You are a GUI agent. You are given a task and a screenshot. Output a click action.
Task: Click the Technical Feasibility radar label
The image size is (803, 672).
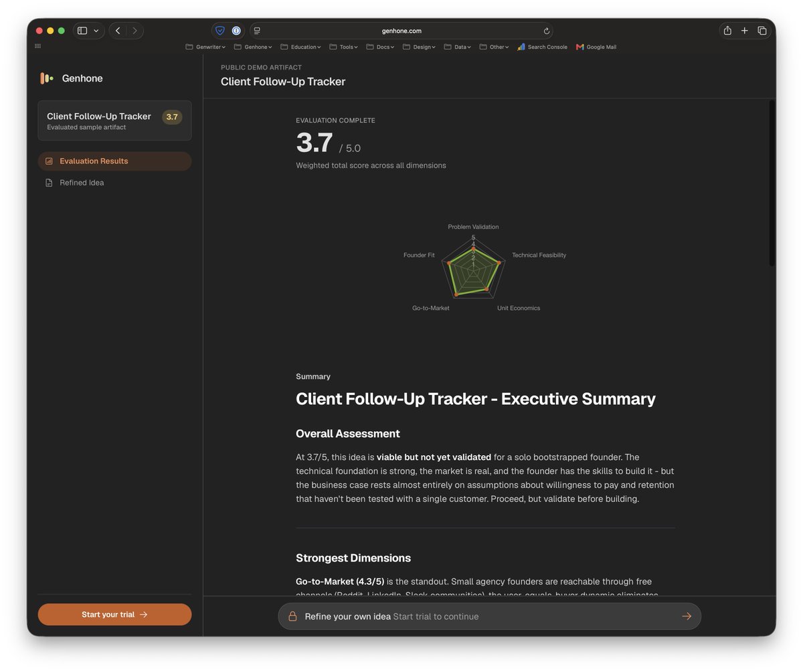(x=539, y=255)
